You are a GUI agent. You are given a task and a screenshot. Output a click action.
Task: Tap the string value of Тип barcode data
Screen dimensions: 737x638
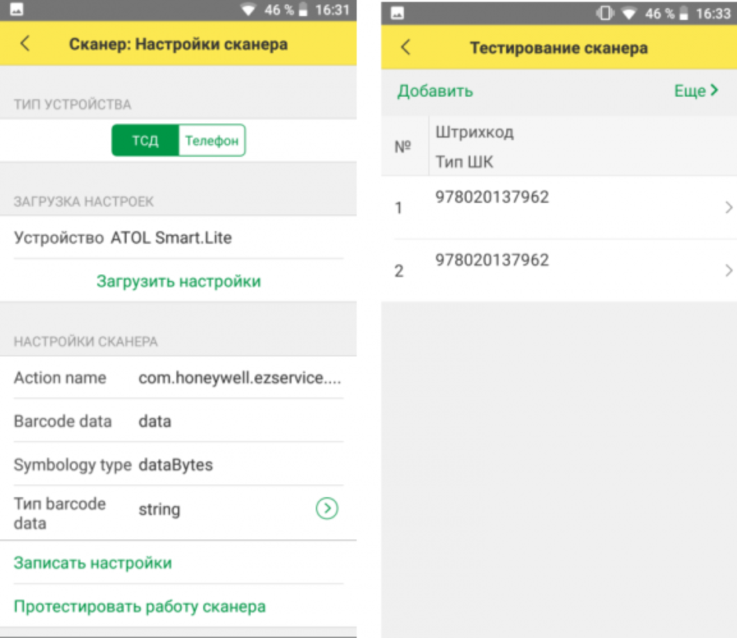(159, 509)
